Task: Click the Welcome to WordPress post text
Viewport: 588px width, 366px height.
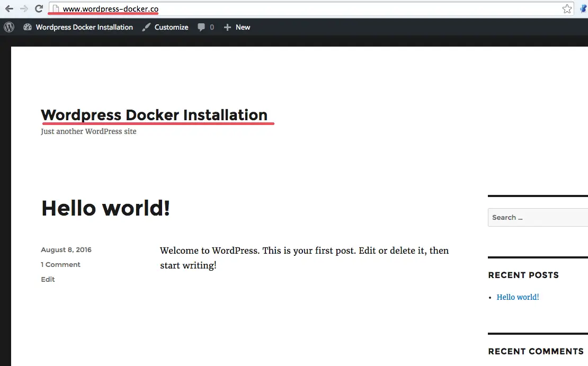Action: tap(305, 258)
